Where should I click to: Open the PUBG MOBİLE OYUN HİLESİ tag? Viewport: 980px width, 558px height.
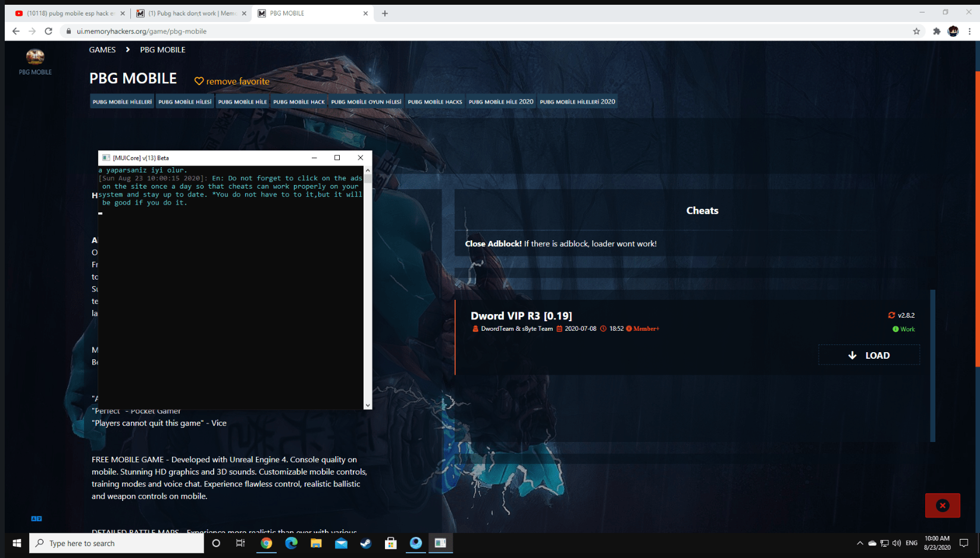[366, 102]
